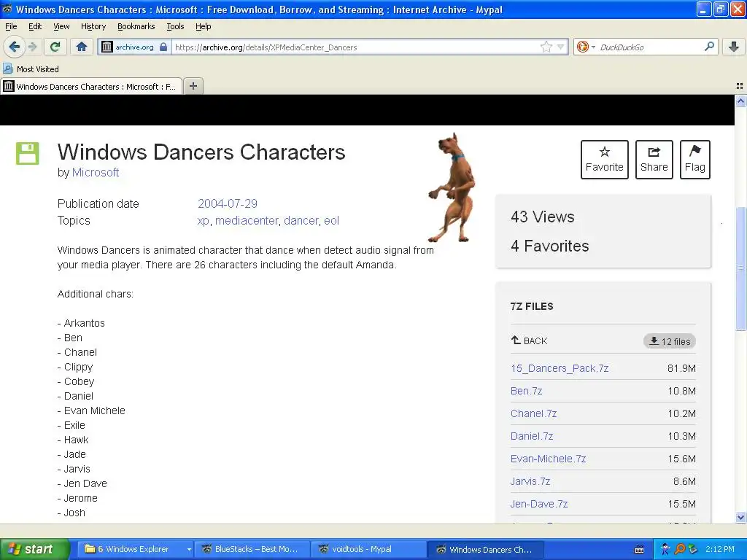Click the 81.9M file size text
747x560 pixels.
point(681,368)
